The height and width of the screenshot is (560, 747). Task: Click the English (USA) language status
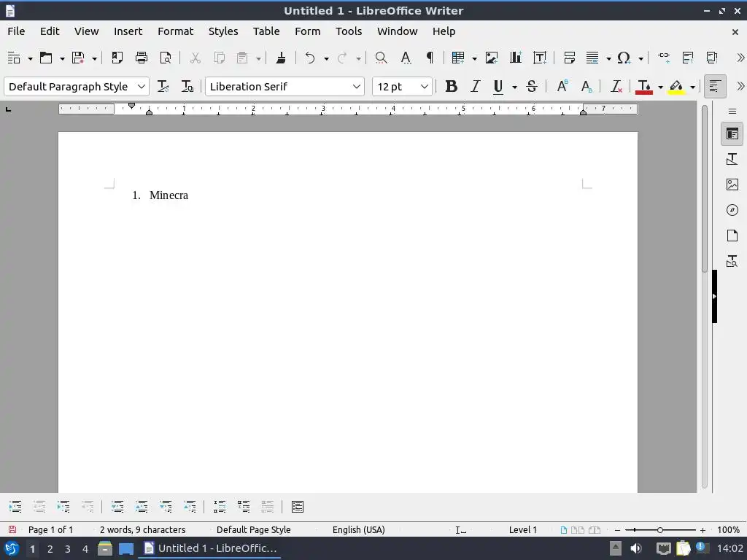tap(359, 529)
